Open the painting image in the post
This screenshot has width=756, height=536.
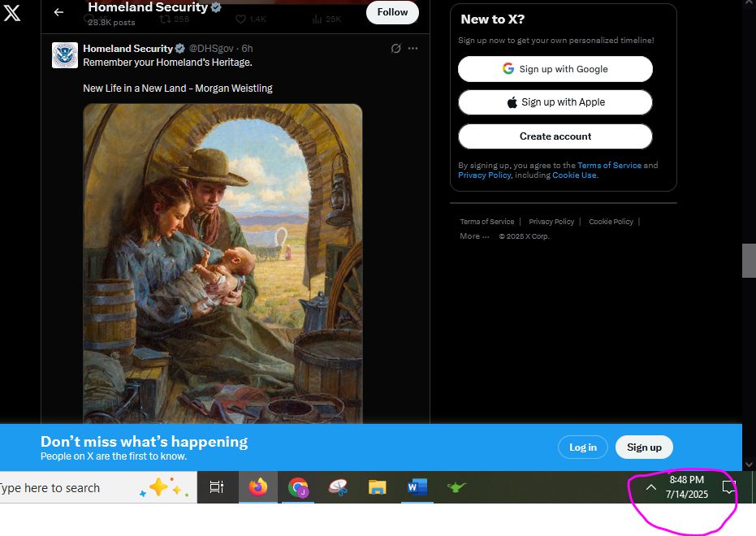(222, 264)
